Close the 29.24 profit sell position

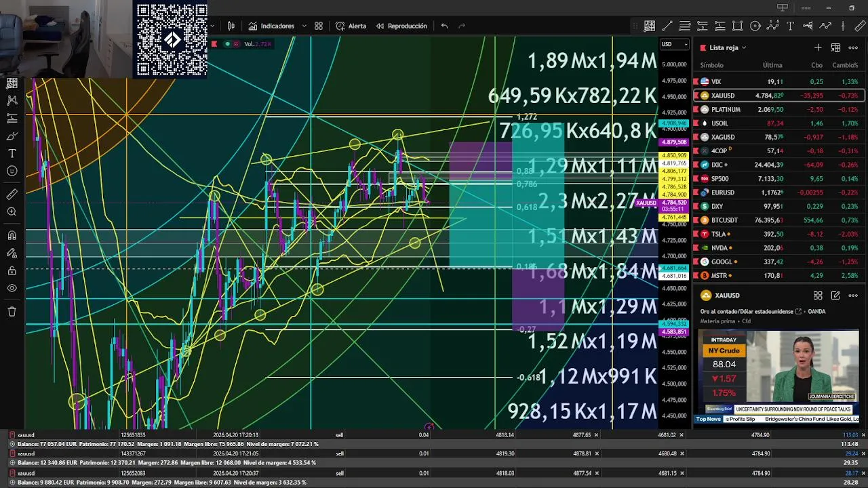tap(863, 453)
